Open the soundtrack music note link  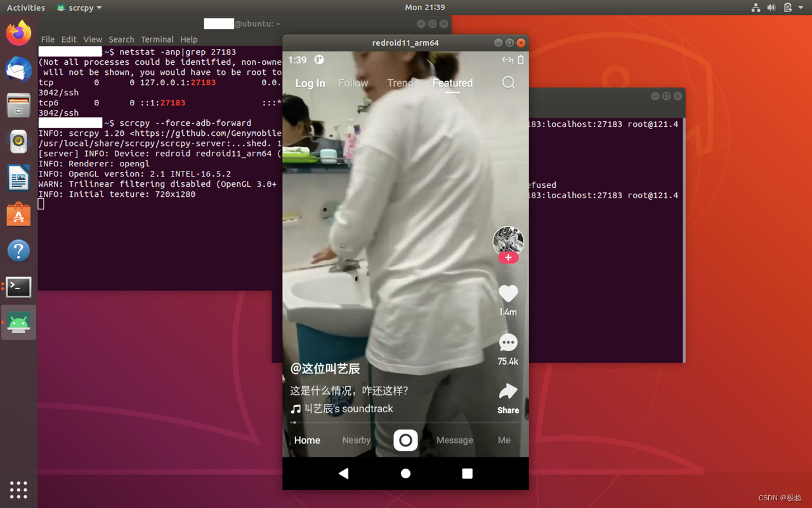(x=341, y=409)
